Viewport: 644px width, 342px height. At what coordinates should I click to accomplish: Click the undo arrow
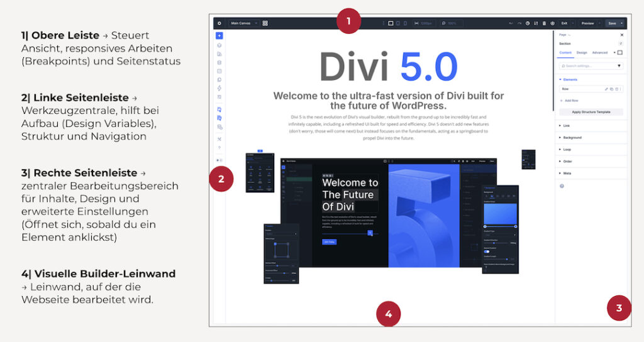(x=511, y=23)
